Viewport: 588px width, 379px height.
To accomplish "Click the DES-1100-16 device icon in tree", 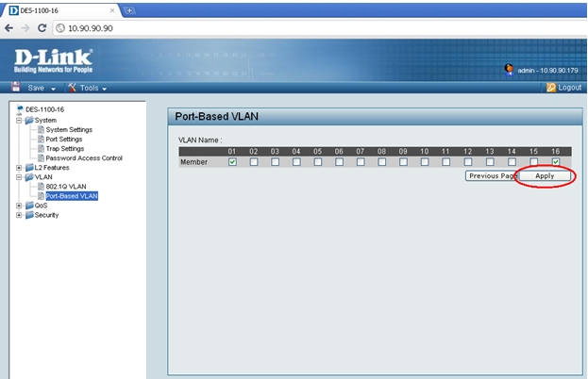I will 20,109.
